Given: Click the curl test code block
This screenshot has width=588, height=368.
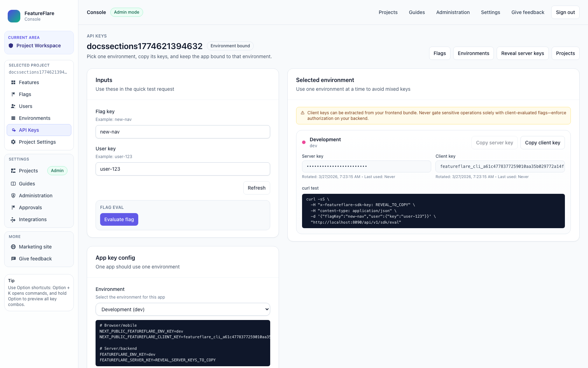Looking at the screenshot, I should (x=433, y=211).
